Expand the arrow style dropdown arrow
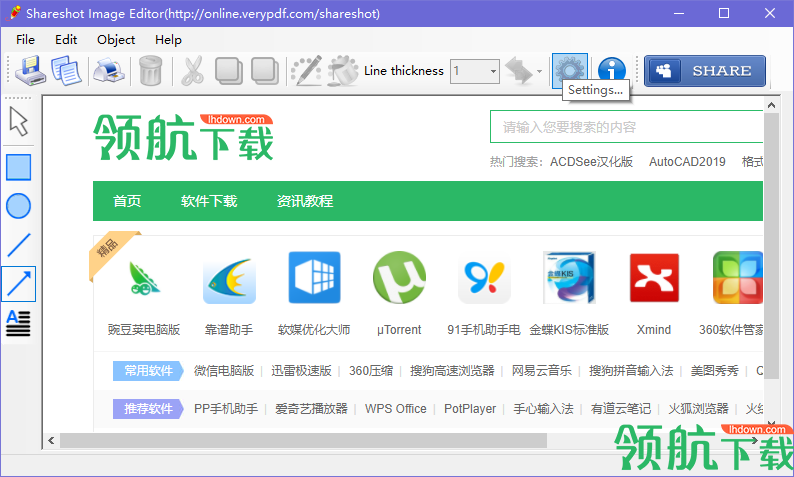The height and width of the screenshot is (477, 794). 539,71
